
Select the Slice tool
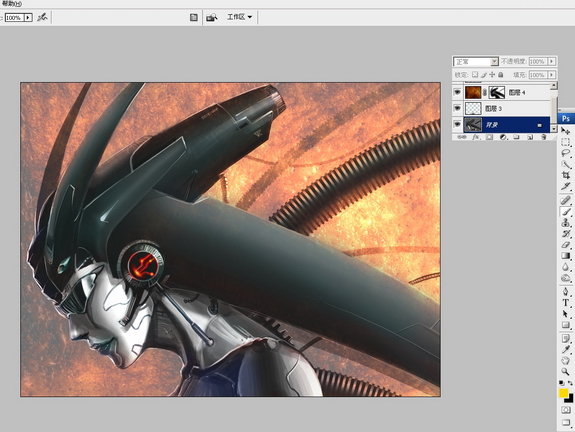click(565, 186)
